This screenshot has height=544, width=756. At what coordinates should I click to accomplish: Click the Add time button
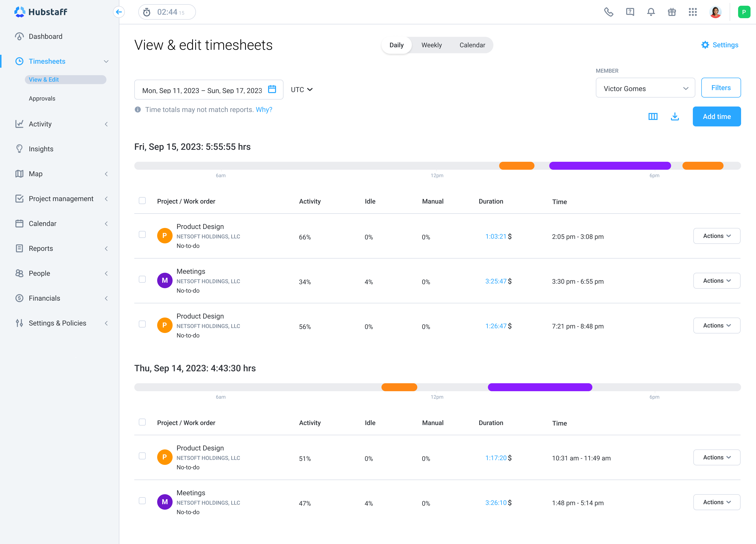click(x=717, y=116)
